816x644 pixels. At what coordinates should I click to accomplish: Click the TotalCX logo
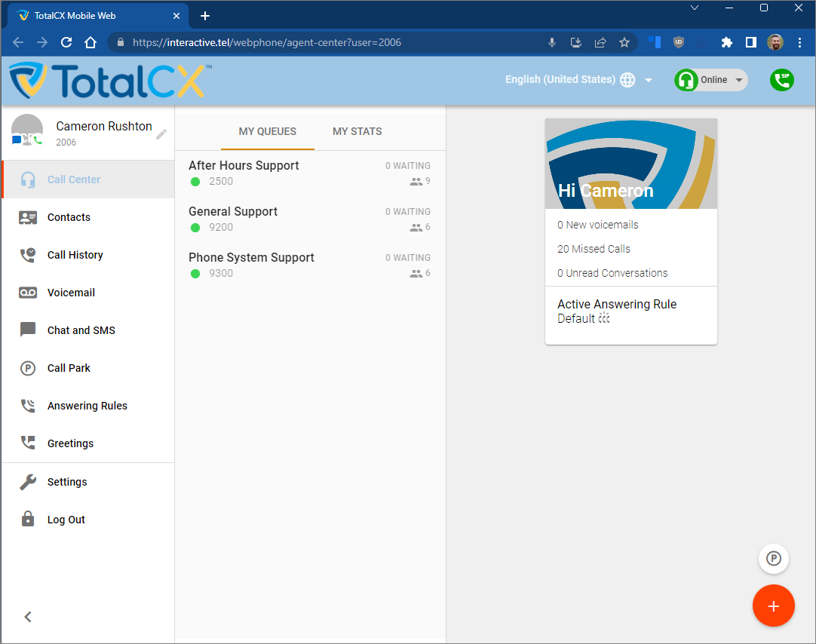110,81
